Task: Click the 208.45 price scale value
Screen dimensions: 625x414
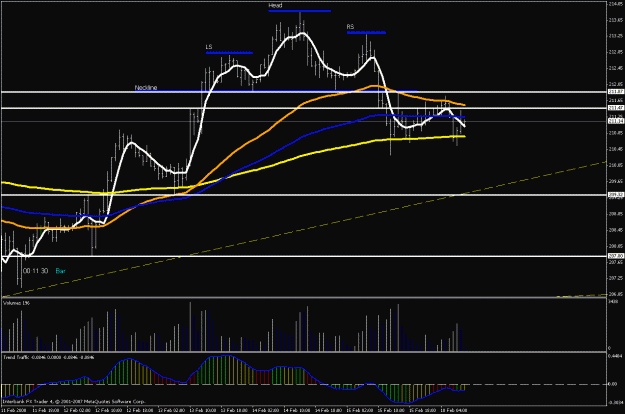Action: [615, 230]
